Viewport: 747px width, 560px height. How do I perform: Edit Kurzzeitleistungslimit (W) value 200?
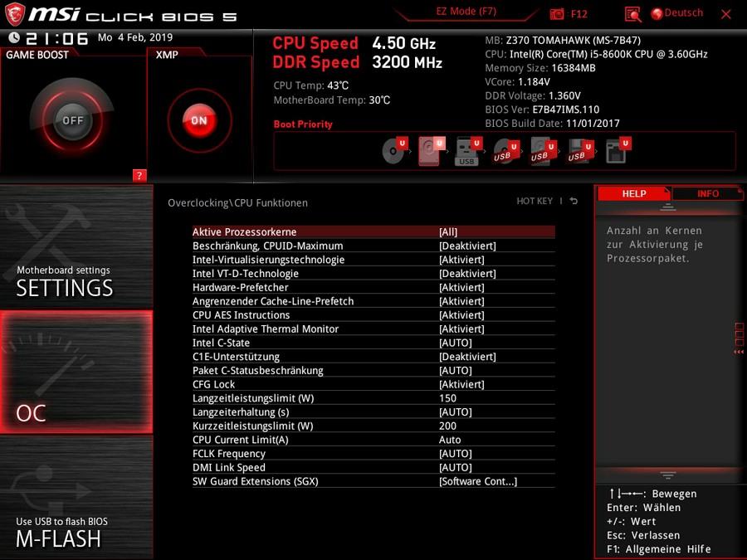click(373, 426)
